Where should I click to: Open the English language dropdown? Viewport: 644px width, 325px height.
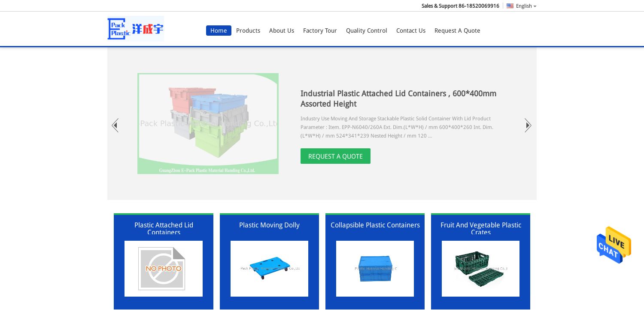click(524, 6)
